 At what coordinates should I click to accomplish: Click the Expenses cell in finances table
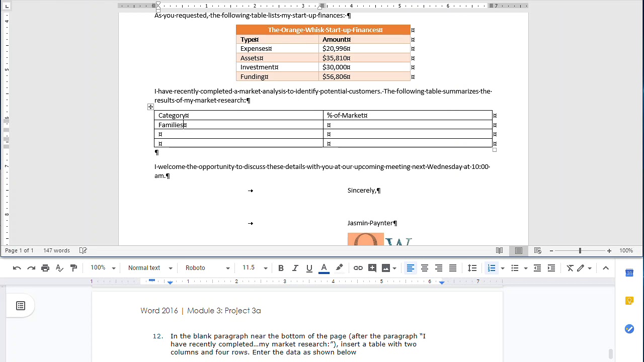[277, 48]
